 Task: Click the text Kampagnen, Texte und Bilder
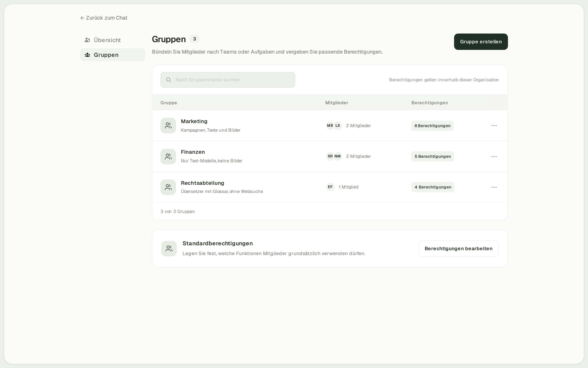click(211, 130)
